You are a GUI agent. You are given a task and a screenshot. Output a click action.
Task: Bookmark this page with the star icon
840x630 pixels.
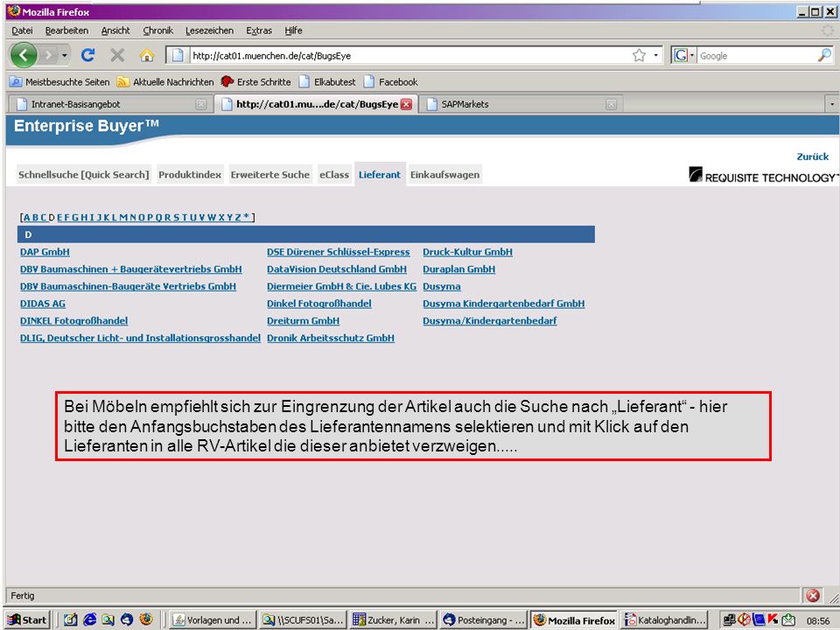[639, 55]
